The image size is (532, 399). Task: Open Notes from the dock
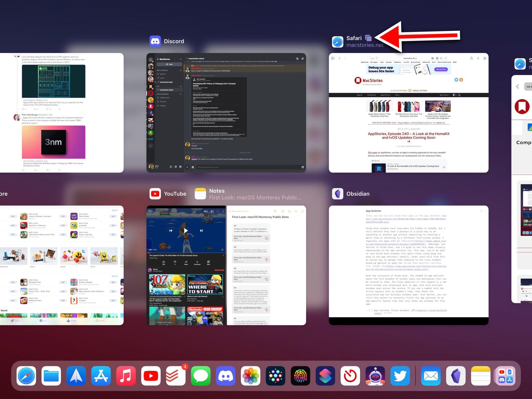(x=481, y=376)
